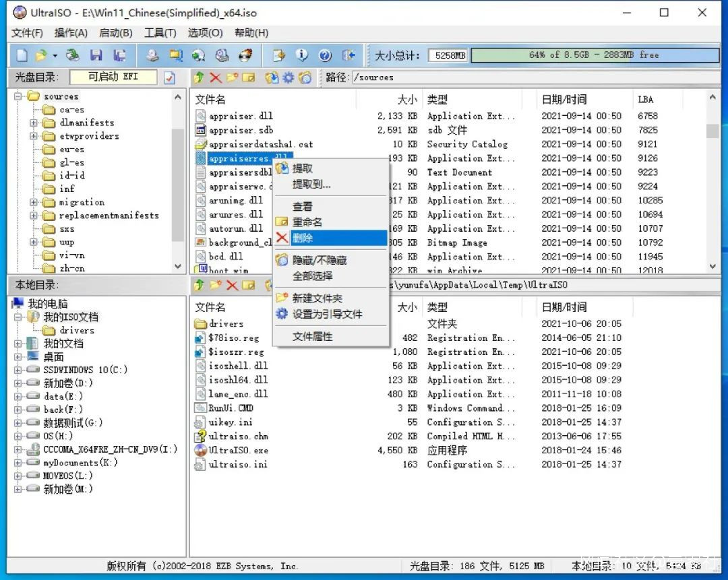The image size is (728, 580).
Task: Choose 文件属性 from the context menu
Action: click(x=331, y=336)
